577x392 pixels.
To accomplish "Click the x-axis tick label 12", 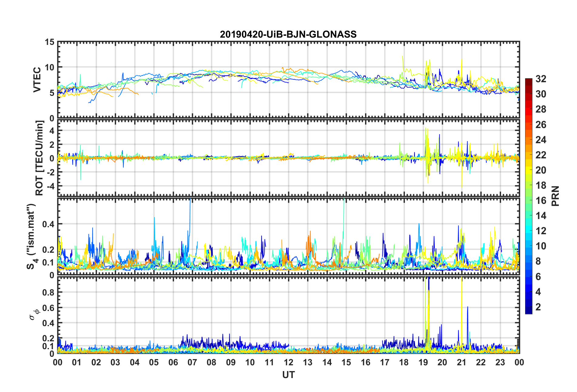I will pyautogui.click(x=288, y=362).
